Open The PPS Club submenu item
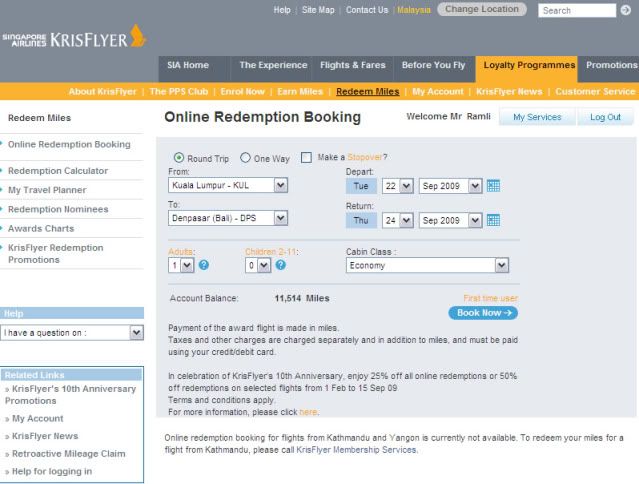 pos(179,92)
